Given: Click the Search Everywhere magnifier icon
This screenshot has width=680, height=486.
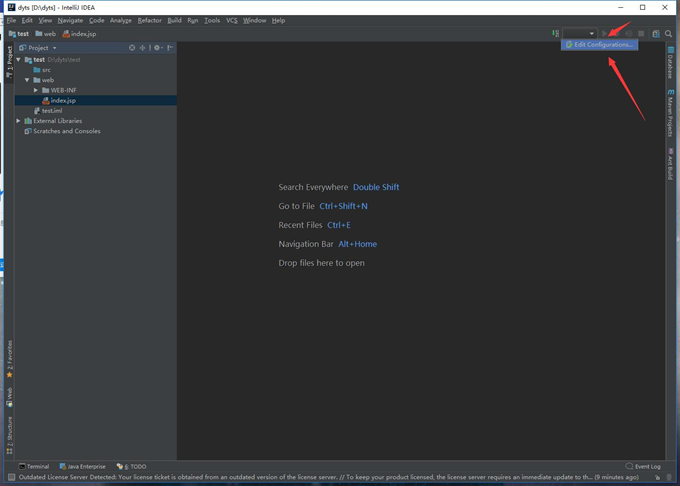Looking at the screenshot, I should pos(668,33).
